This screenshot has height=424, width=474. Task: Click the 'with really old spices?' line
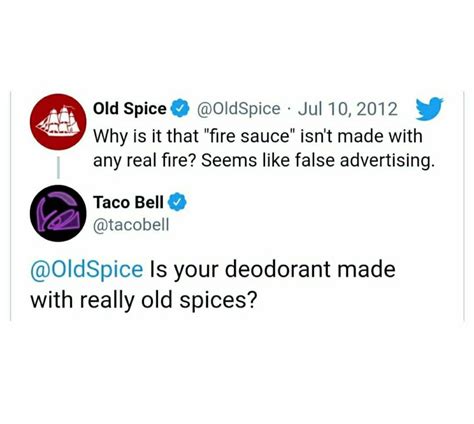[x=144, y=301]
